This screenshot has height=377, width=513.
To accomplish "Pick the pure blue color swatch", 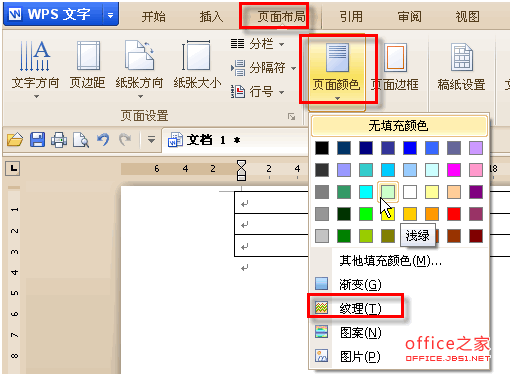I will (x=410, y=148).
